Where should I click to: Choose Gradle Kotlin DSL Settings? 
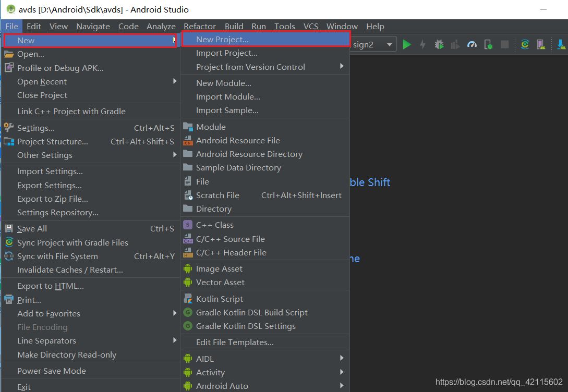pyautogui.click(x=265, y=326)
